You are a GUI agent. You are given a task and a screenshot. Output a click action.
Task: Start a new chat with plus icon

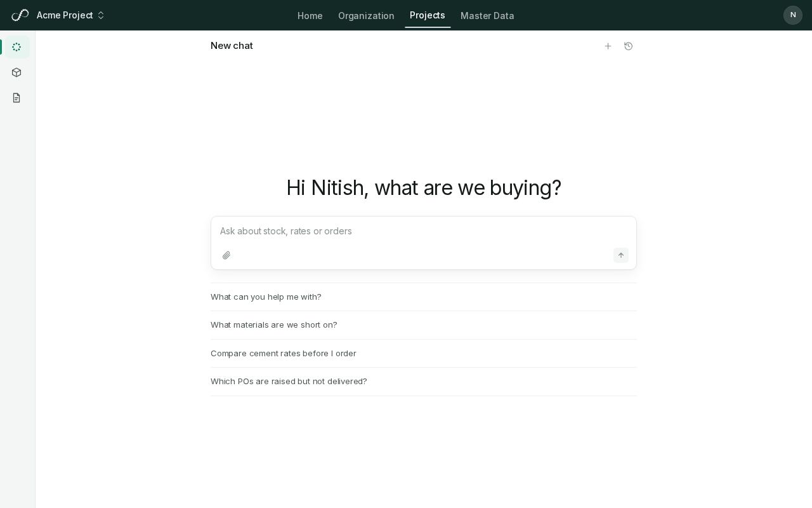click(608, 46)
